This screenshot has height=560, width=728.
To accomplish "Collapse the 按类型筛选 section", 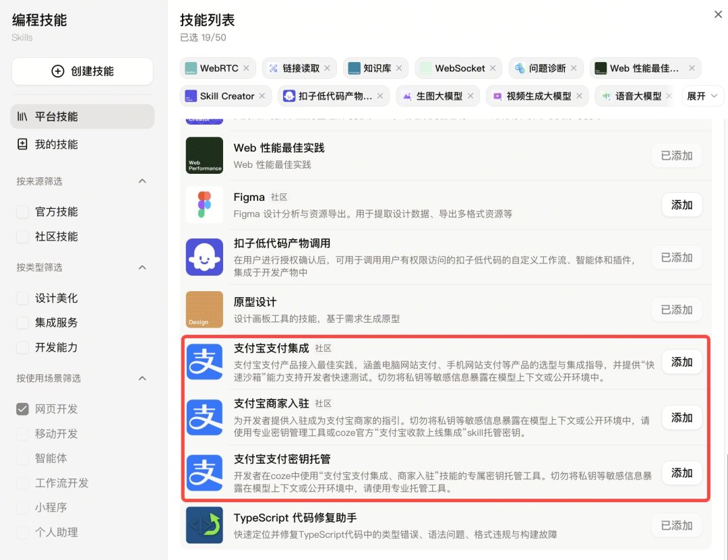I will 142,268.
